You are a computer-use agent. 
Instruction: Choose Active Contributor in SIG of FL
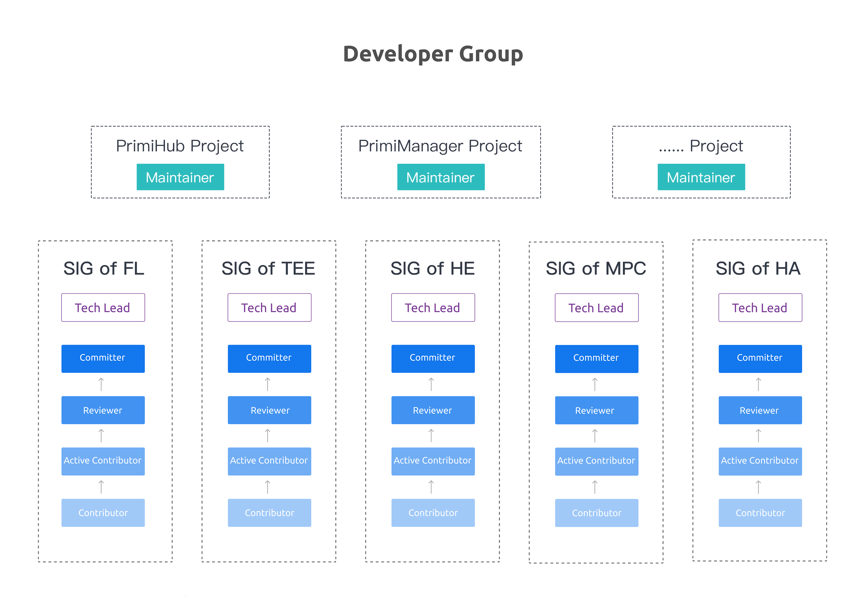(x=103, y=462)
